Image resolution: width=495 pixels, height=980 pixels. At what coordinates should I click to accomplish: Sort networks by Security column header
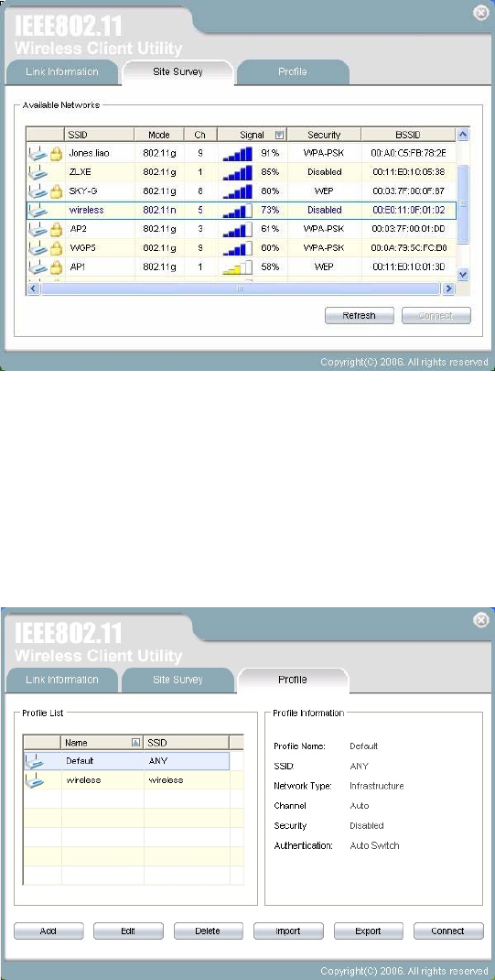[x=324, y=135]
